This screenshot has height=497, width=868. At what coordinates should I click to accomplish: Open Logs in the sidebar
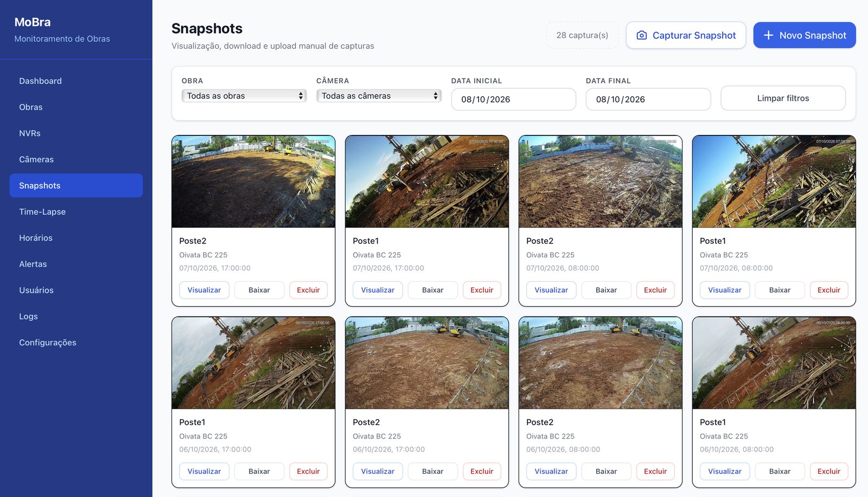(x=76, y=317)
